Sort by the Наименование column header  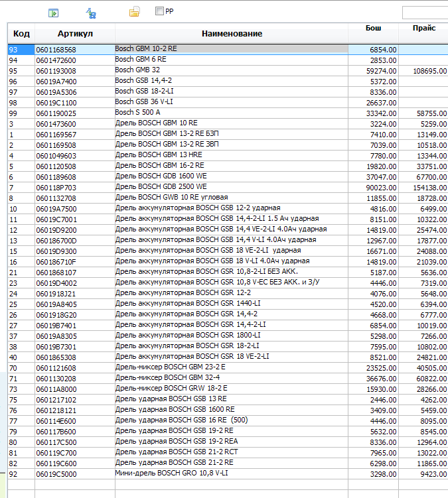[232, 33]
